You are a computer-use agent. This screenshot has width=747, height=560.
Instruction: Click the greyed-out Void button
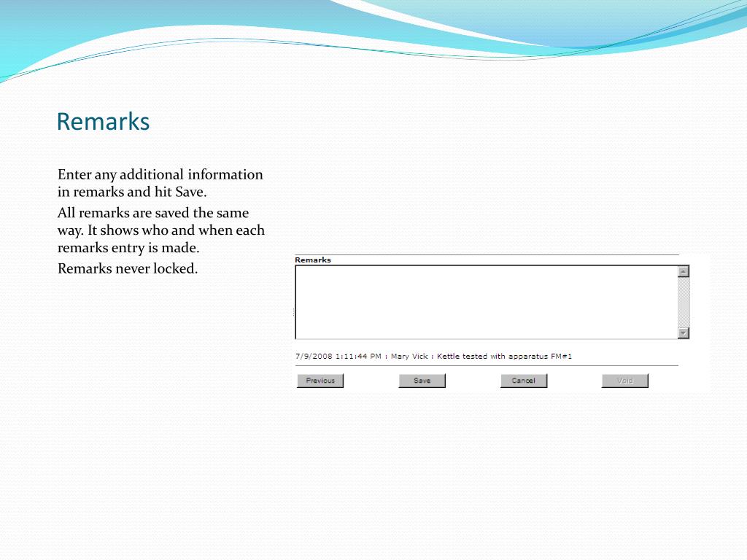point(625,381)
